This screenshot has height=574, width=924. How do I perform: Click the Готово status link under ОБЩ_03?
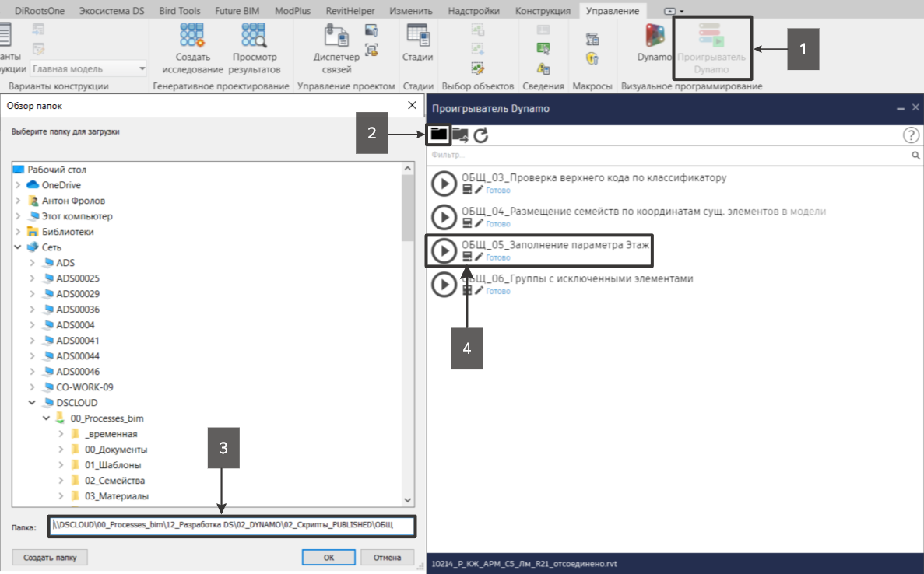[x=498, y=190]
